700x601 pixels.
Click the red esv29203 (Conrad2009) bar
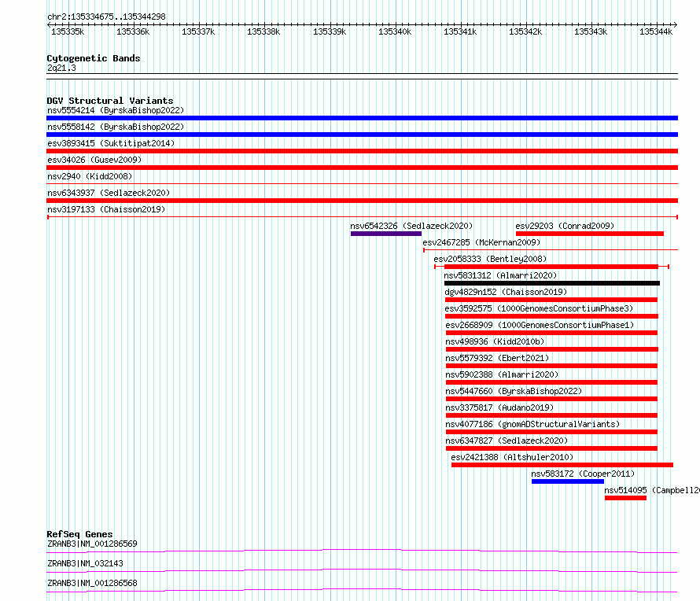coord(590,234)
